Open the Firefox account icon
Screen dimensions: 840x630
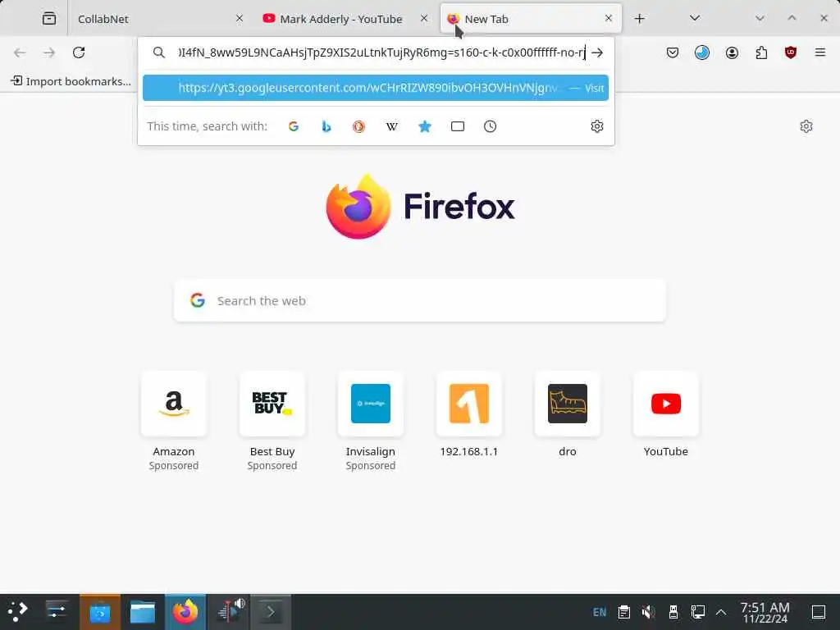[x=732, y=52]
